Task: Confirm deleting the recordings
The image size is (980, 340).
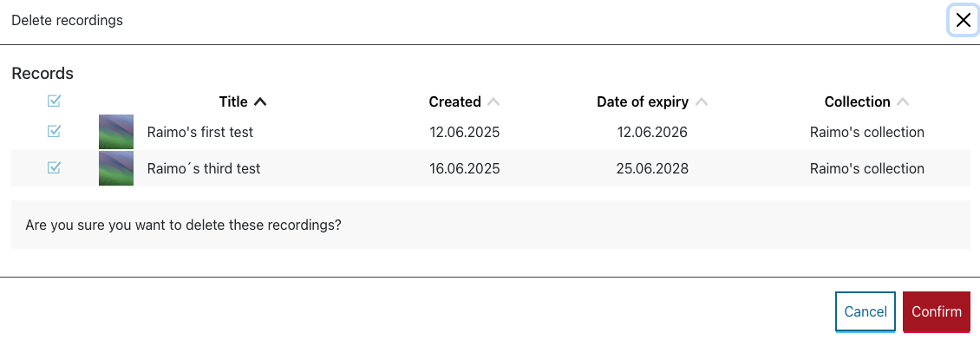Action: pyautogui.click(x=937, y=311)
